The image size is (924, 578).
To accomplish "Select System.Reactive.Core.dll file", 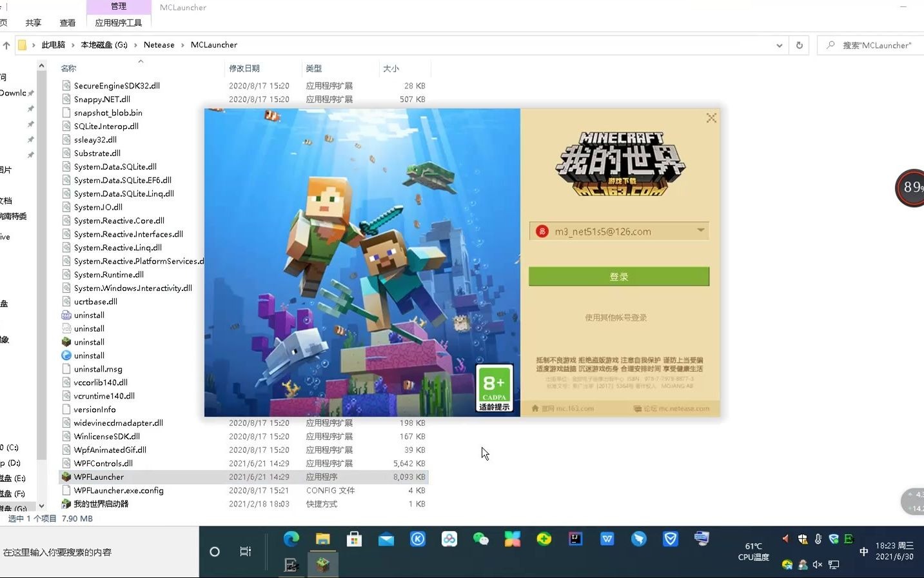I will 119,221.
